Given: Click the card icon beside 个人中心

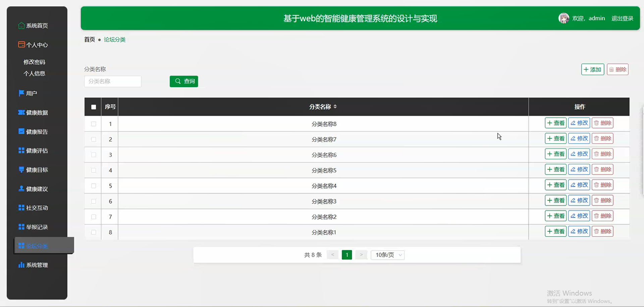Looking at the screenshot, I should (x=21, y=45).
